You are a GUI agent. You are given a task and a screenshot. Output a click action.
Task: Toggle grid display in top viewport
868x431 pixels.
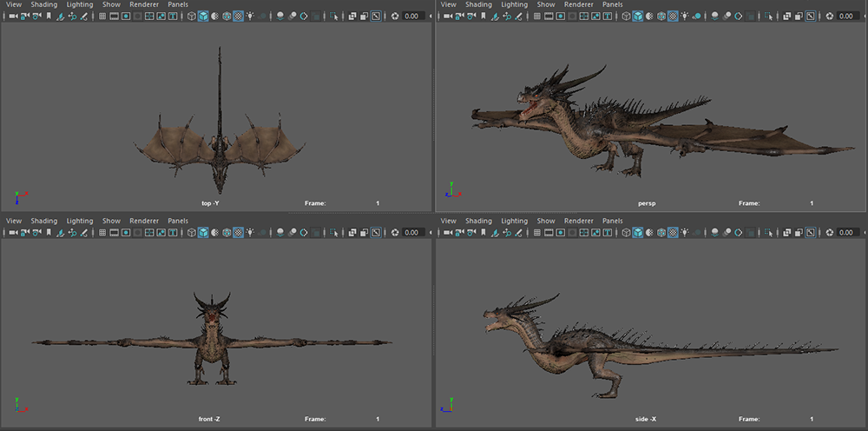pos(102,16)
